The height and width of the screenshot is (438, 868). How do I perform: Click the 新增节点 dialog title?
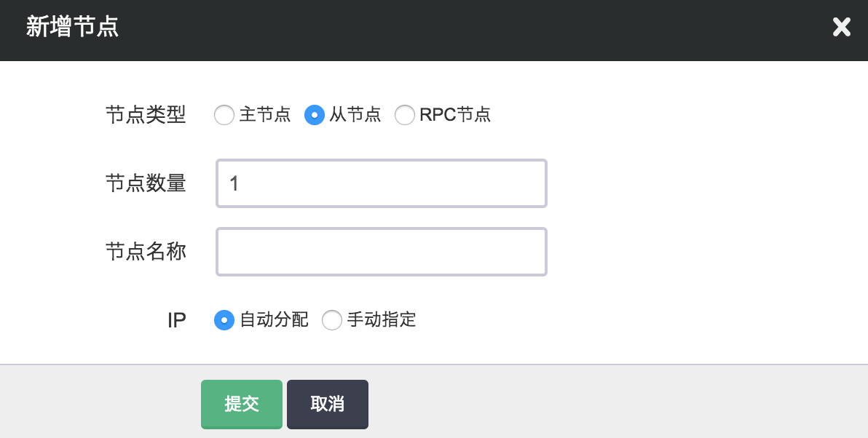pyautogui.click(x=72, y=28)
